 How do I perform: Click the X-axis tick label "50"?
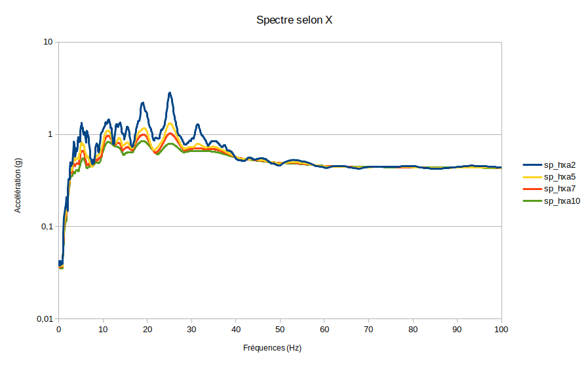[280, 330]
